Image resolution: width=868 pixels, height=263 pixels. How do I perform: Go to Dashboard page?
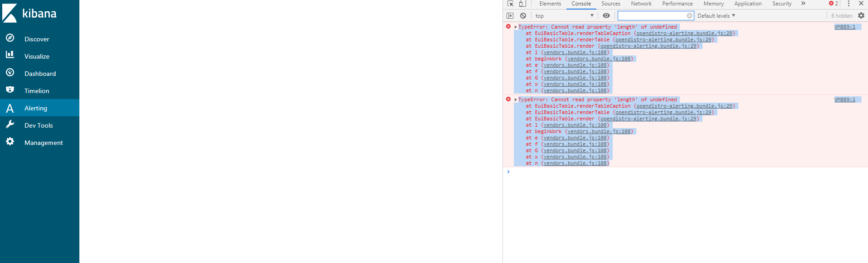(x=40, y=74)
